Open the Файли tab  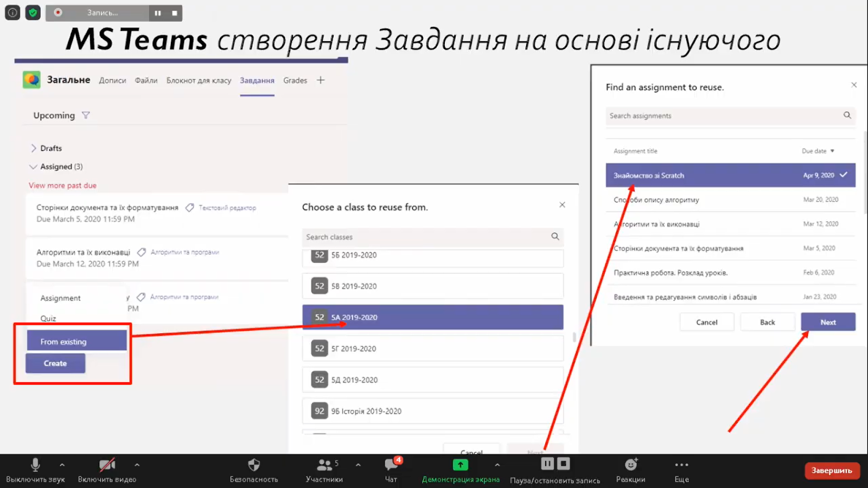[x=146, y=80]
